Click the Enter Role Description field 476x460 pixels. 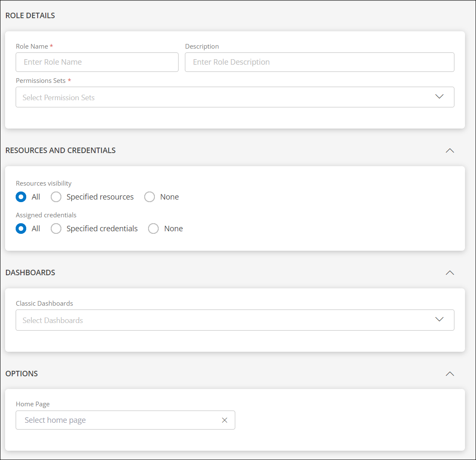pyautogui.click(x=319, y=62)
